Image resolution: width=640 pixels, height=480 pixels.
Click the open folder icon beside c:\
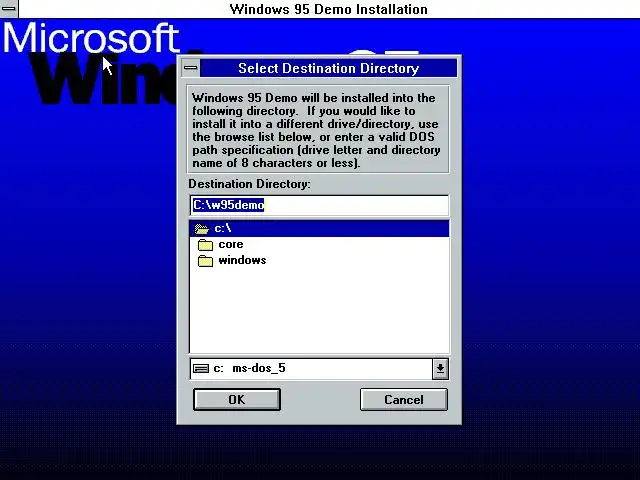tap(202, 229)
